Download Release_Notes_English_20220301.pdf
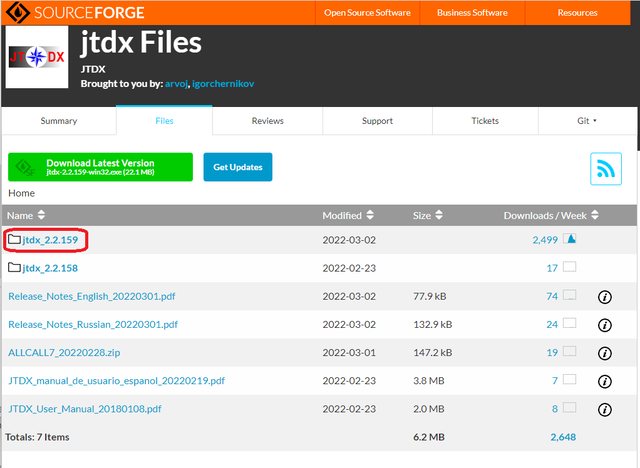Viewport: 640px width, 468px height. (x=92, y=296)
